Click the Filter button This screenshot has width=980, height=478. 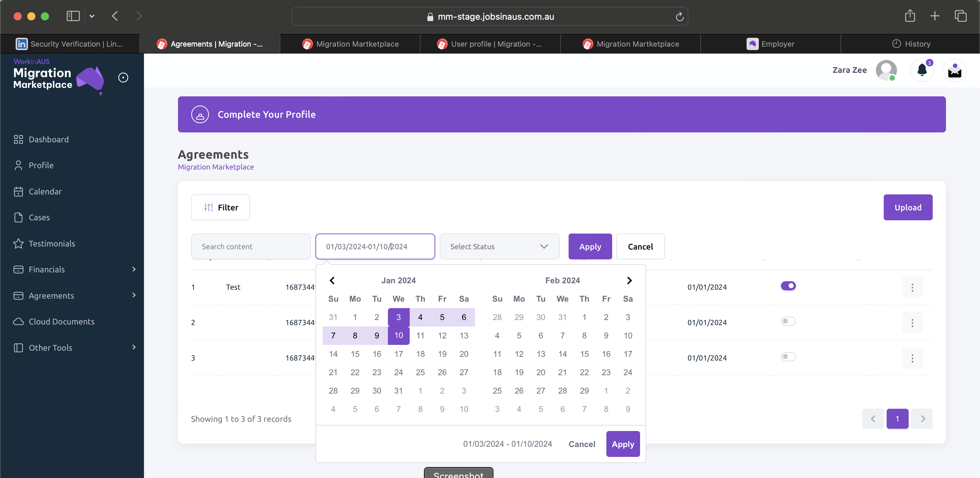click(x=220, y=207)
